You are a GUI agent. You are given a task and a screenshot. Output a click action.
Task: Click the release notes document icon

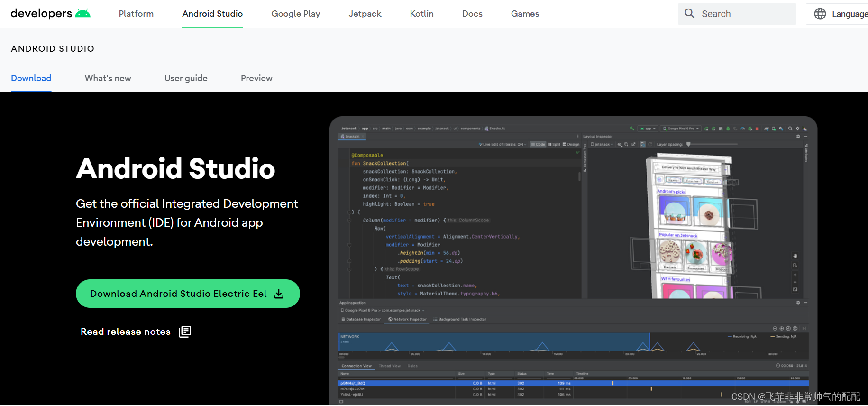click(185, 332)
